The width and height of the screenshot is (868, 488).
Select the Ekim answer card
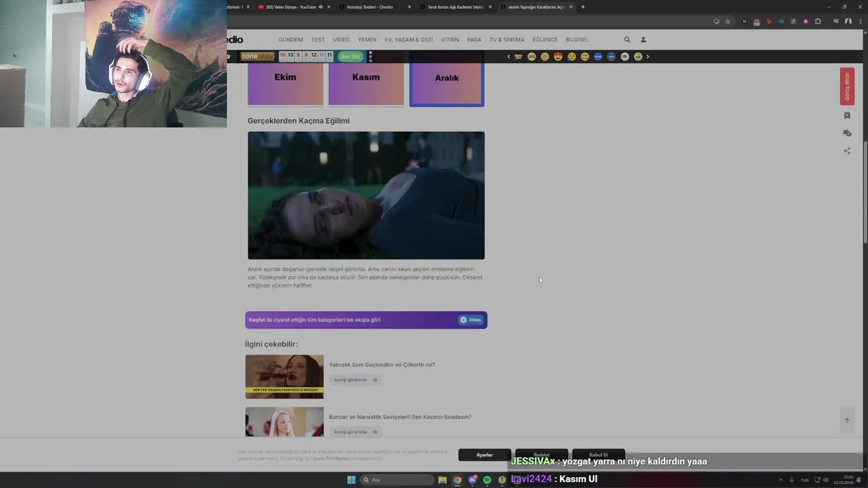click(285, 83)
